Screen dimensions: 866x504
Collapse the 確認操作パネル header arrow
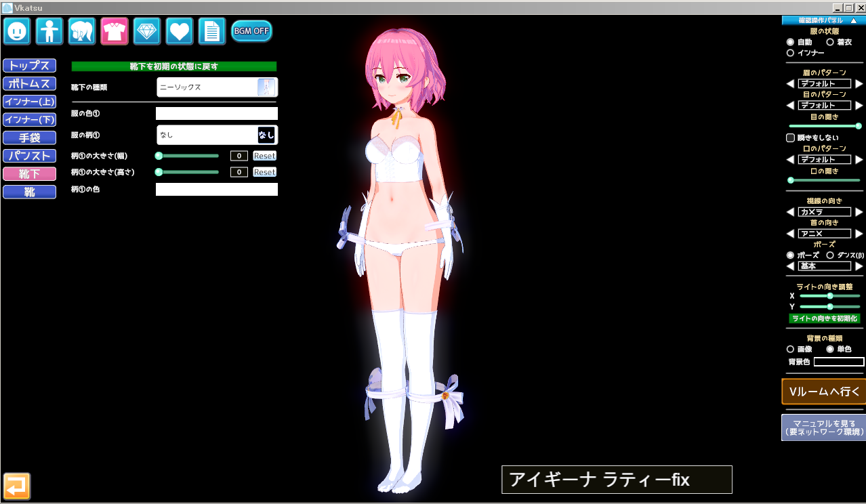tap(853, 20)
